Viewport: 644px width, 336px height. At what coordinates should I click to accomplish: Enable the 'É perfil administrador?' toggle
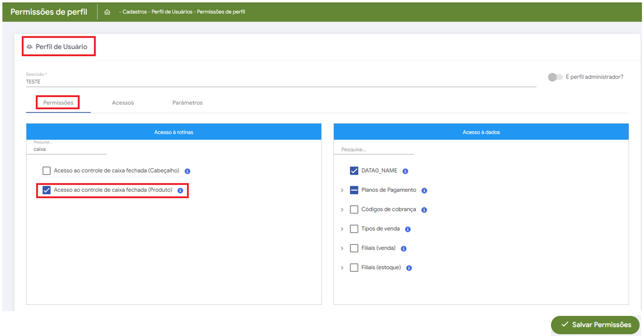tap(555, 77)
